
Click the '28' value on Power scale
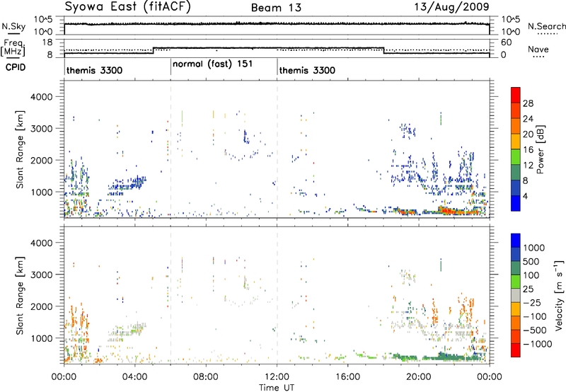(528, 103)
